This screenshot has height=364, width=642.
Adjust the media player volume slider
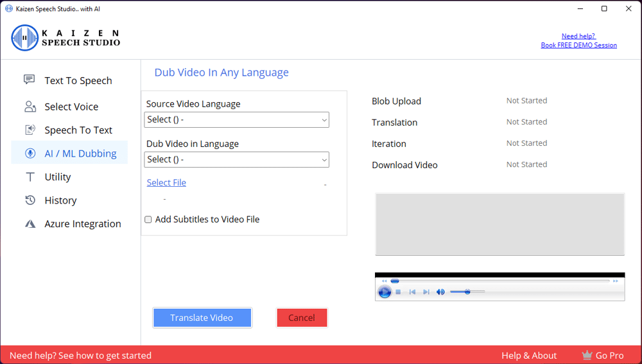pos(467,292)
